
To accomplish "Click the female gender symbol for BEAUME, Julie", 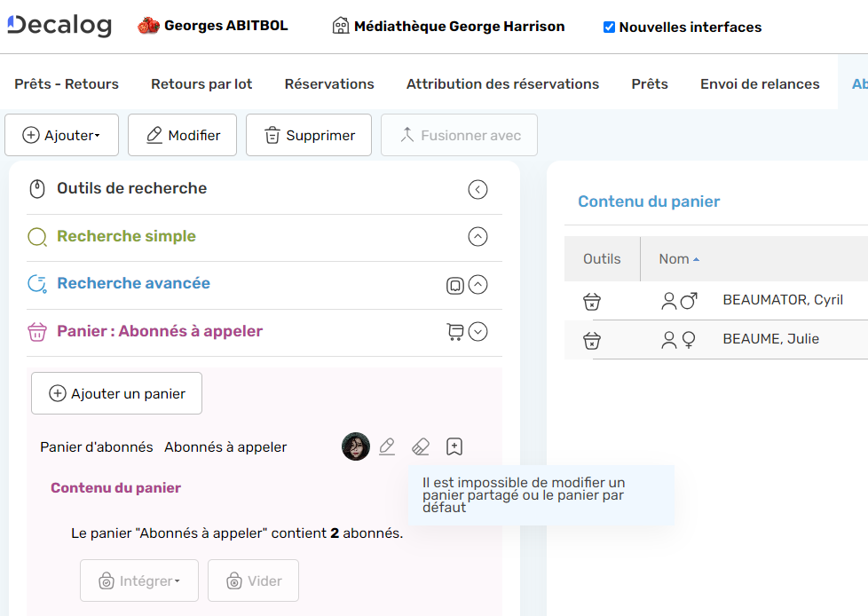I will [688, 340].
